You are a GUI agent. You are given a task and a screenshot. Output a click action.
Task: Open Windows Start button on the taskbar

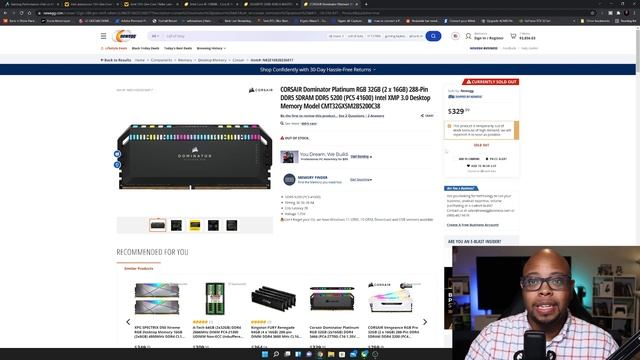[265, 354]
